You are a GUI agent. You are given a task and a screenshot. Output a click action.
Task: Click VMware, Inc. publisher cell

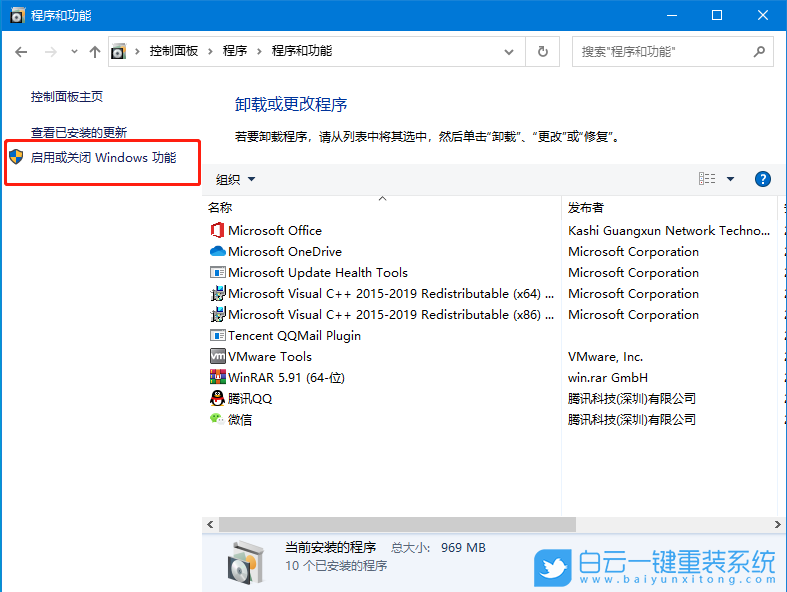[x=605, y=357]
